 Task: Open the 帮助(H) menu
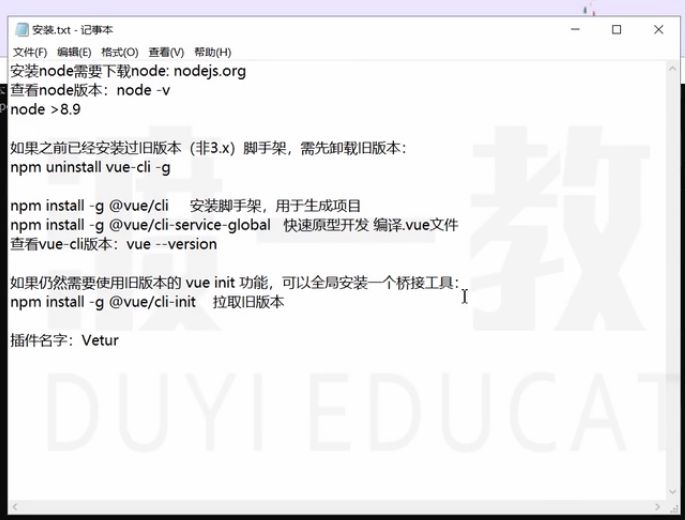coord(213,52)
